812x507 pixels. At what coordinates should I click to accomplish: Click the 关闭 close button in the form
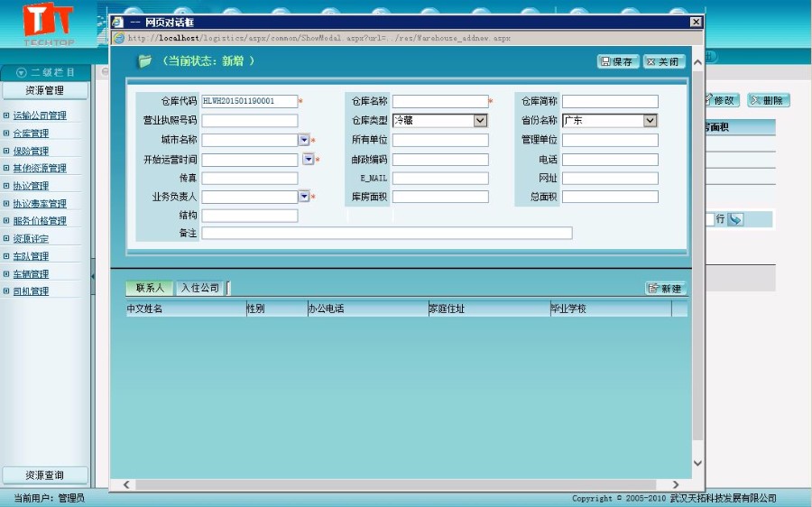[664, 61]
